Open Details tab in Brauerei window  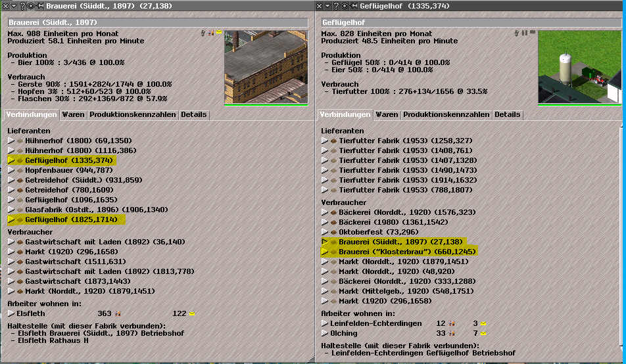click(193, 114)
